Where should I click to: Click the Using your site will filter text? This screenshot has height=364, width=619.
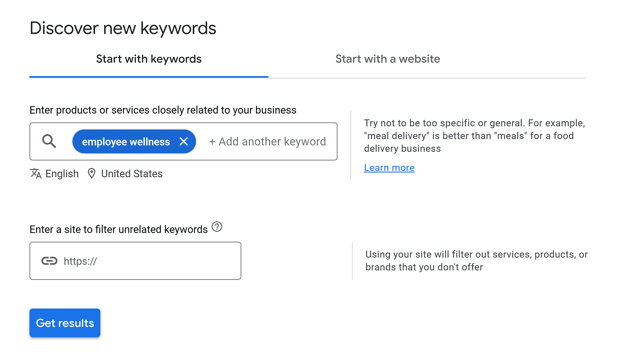[476, 261]
